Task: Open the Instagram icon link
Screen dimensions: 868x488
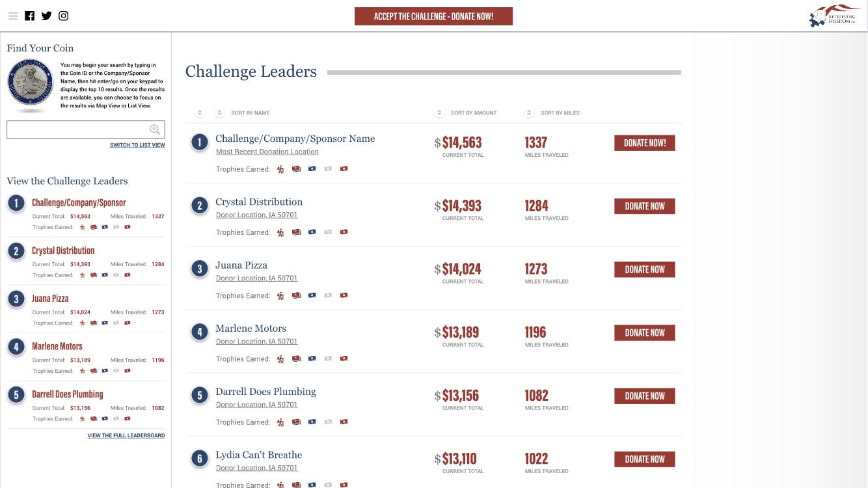Action: click(63, 16)
